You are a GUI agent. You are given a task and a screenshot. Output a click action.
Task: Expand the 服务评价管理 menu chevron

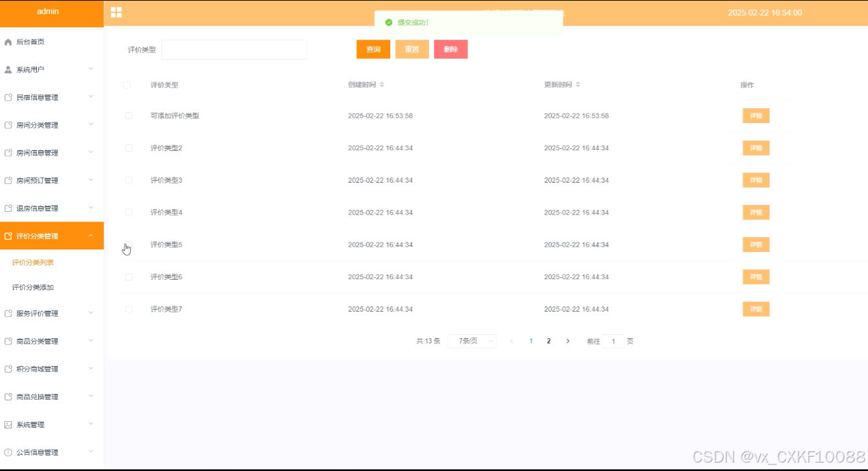tap(91, 313)
